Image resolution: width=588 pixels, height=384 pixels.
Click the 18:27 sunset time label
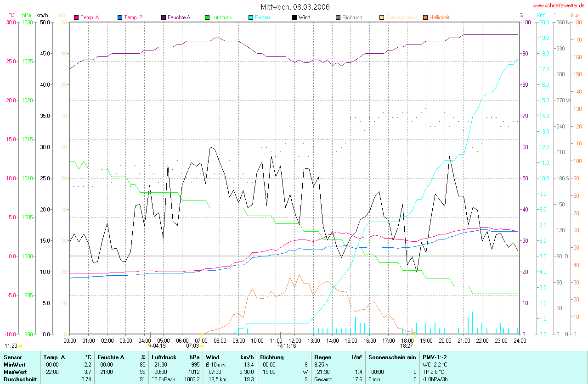[407, 346]
